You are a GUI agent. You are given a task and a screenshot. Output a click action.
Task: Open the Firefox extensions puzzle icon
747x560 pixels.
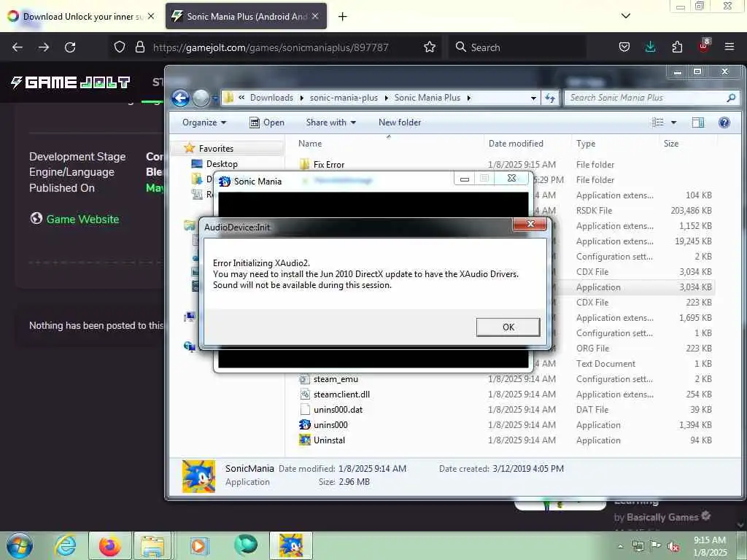pyautogui.click(x=677, y=47)
